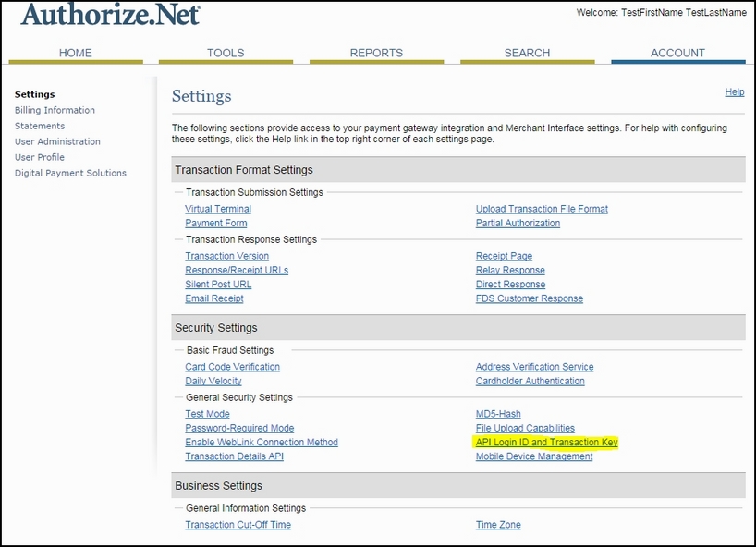Click the Settings page title
Screen dimensions: 756x547
point(201,96)
